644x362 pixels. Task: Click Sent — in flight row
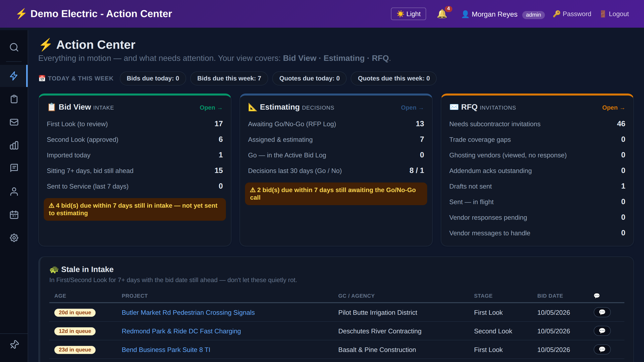[537, 202]
